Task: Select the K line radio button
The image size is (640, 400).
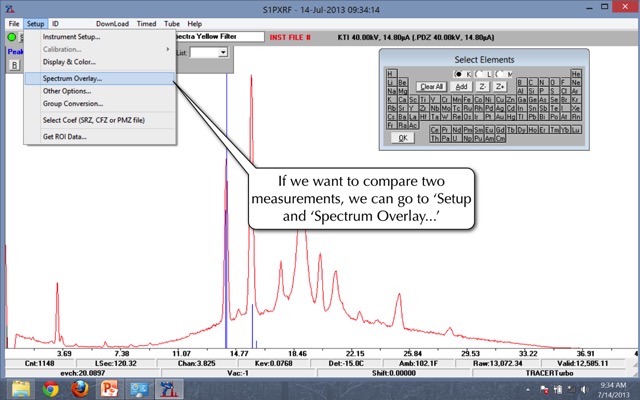Action: [458, 74]
